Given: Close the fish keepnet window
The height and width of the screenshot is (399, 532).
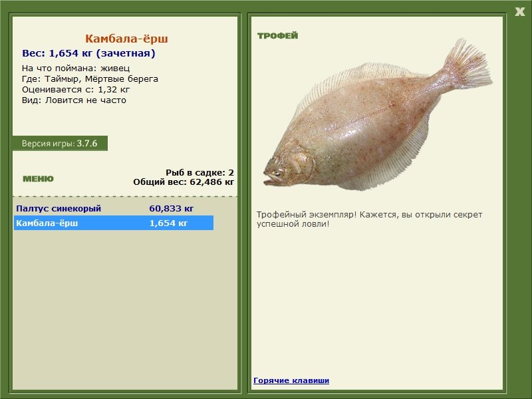Looking at the screenshot, I should (x=519, y=11).
